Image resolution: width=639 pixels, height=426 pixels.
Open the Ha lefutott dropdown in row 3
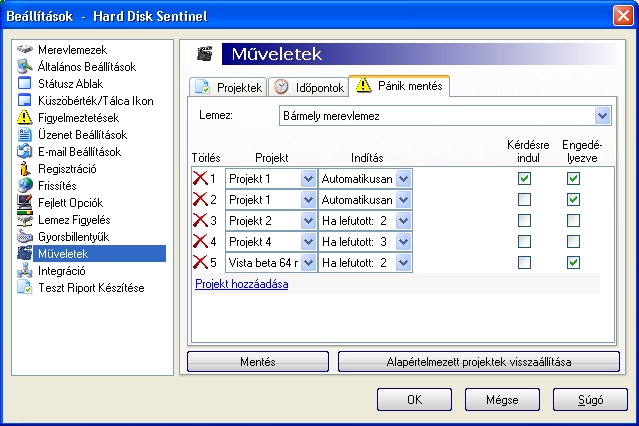point(403,220)
